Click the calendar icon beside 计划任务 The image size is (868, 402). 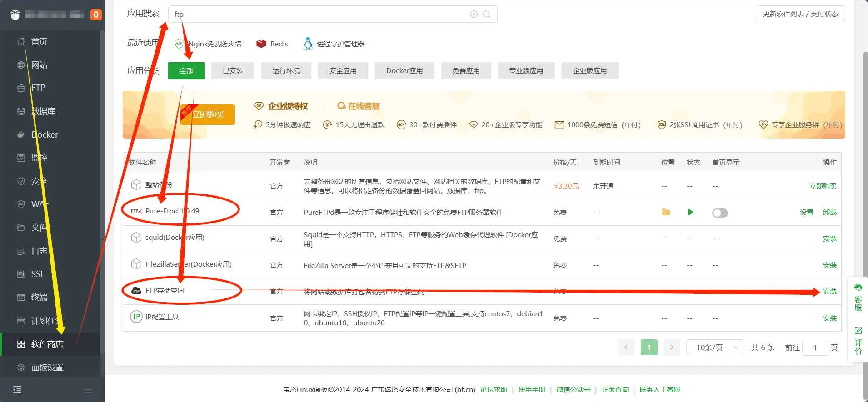click(x=21, y=321)
